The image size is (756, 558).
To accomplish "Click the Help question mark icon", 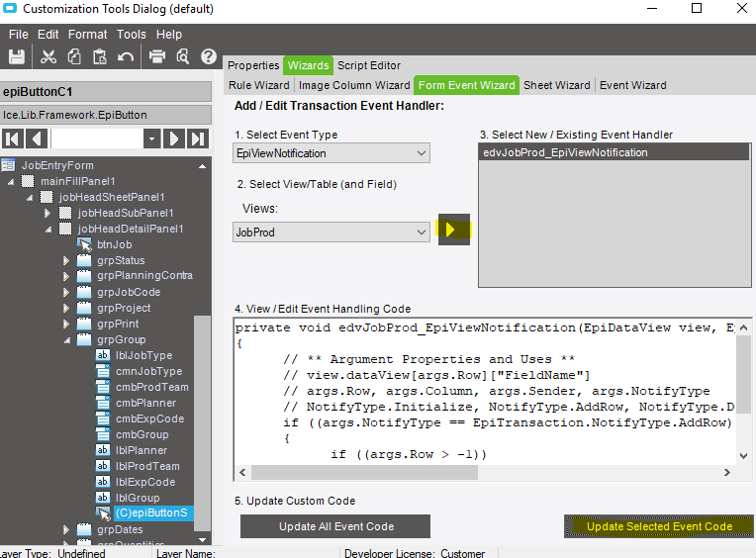I will (x=209, y=56).
